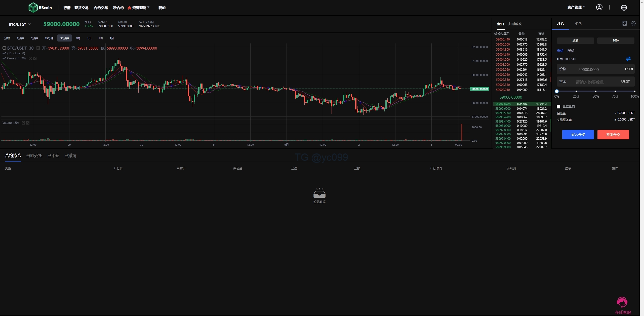This screenshot has width=644, height=316.
Task: Open the user profile icon
Action: (x=599, y=7)
